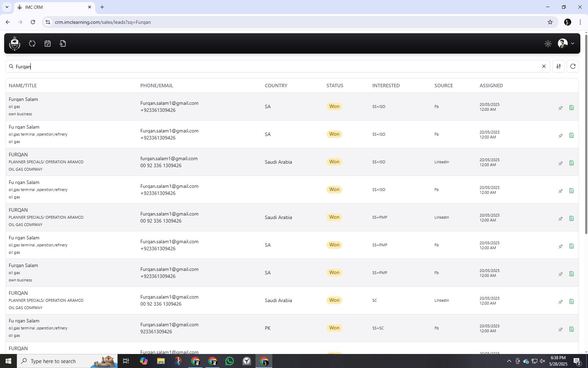This screenshot has height=368, width=588.
Task: Click the PHONE/EMAIL column header
Action: (156, 86)
